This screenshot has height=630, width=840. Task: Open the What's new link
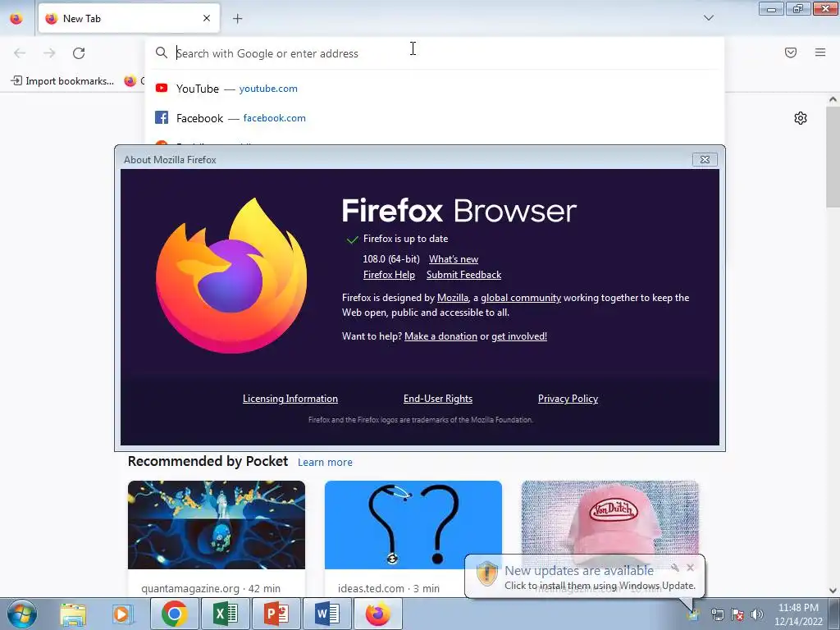point(453,259)
